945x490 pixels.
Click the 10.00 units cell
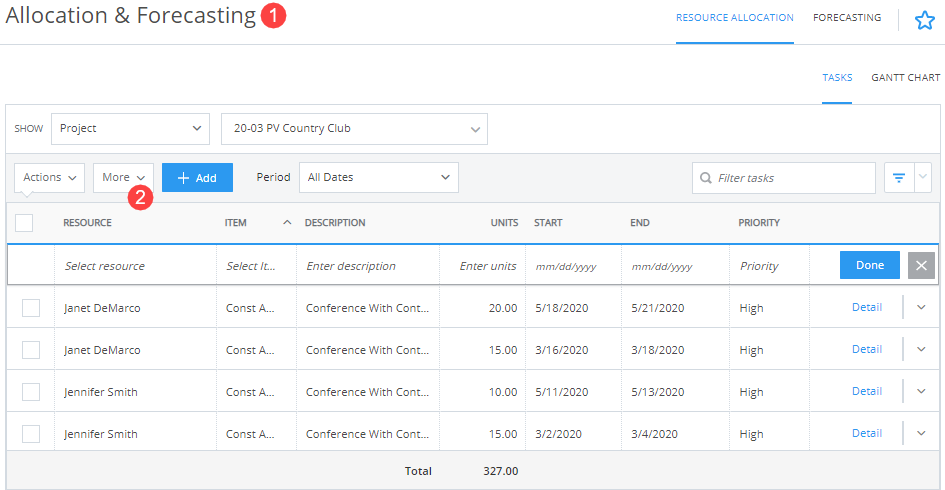click(x=503, y=392)
